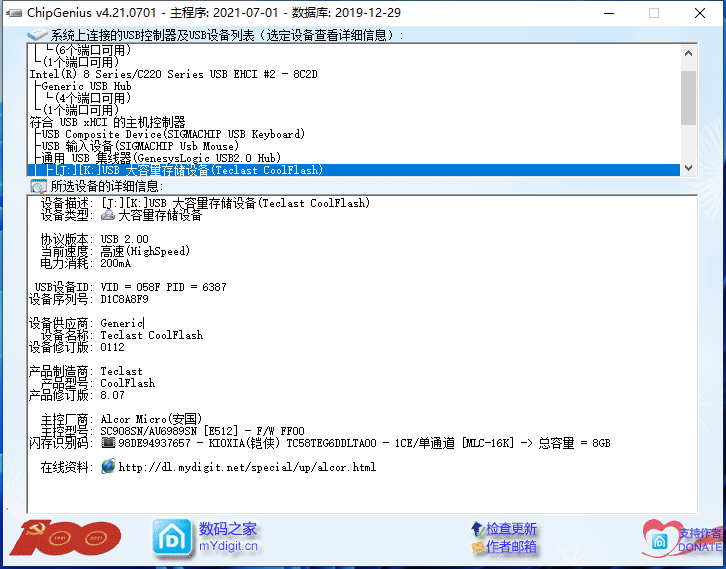Select highlighted Teclast CoolFlash storage device row
Viewport: 726px width, 569px height.
[354, 170]
